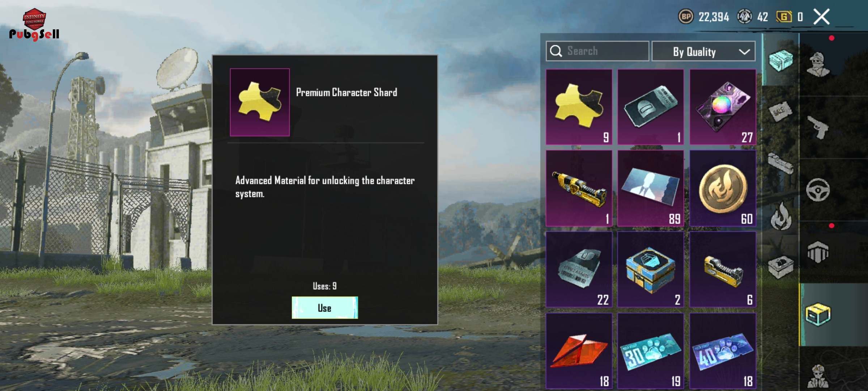The height and width of the screenshot is (391, 868).
Task: Close the inventory with the X button
Action: pyautogui.click(x=821, y=17)
